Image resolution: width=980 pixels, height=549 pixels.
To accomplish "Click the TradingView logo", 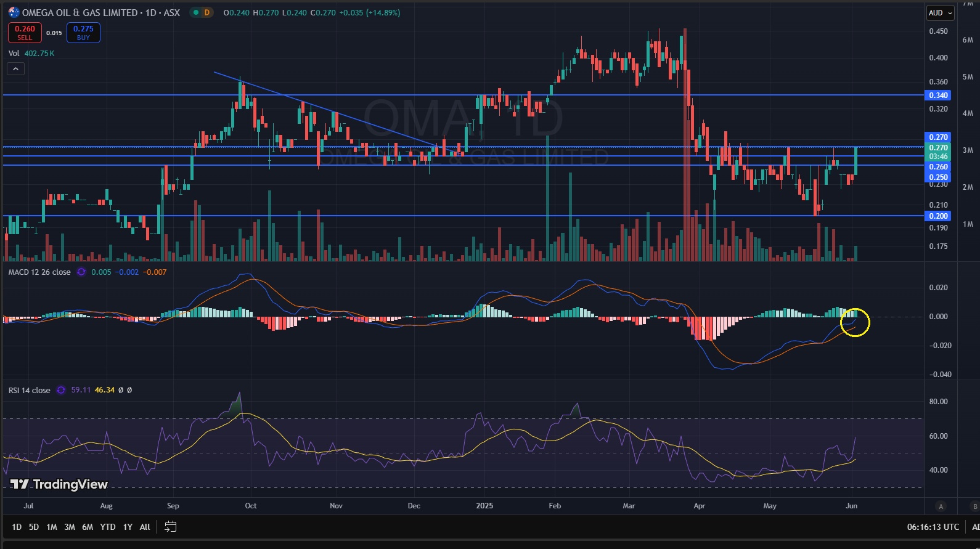I will tap(59, 484).
